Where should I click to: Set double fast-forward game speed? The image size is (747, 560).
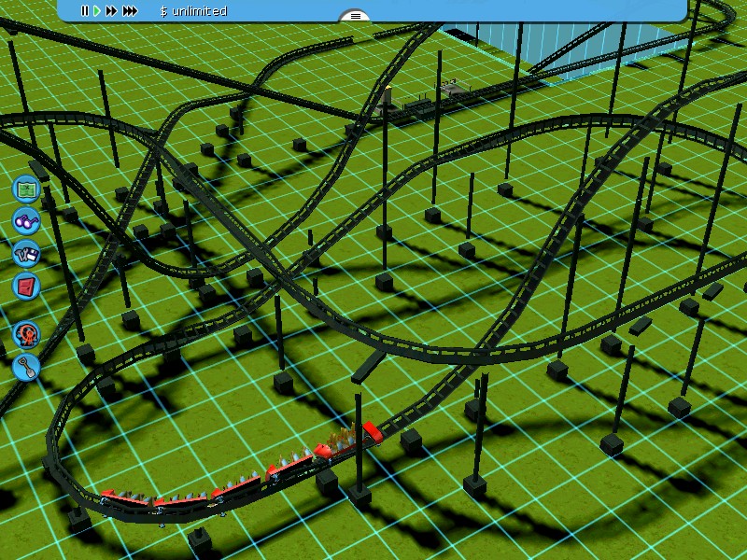coord(111,11)
